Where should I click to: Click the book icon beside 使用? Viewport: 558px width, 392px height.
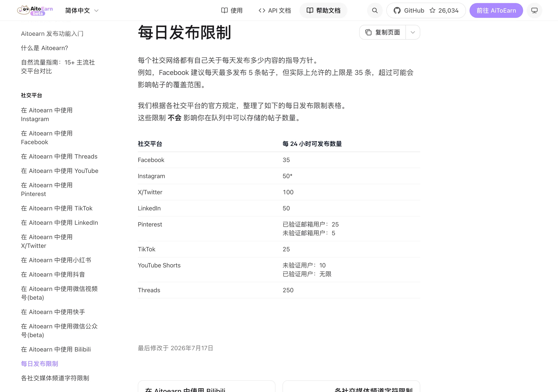coord(224,10)
